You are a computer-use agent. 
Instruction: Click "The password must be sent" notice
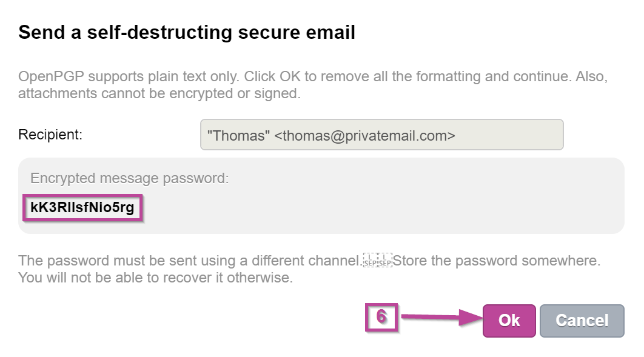(x=189, y=261)
